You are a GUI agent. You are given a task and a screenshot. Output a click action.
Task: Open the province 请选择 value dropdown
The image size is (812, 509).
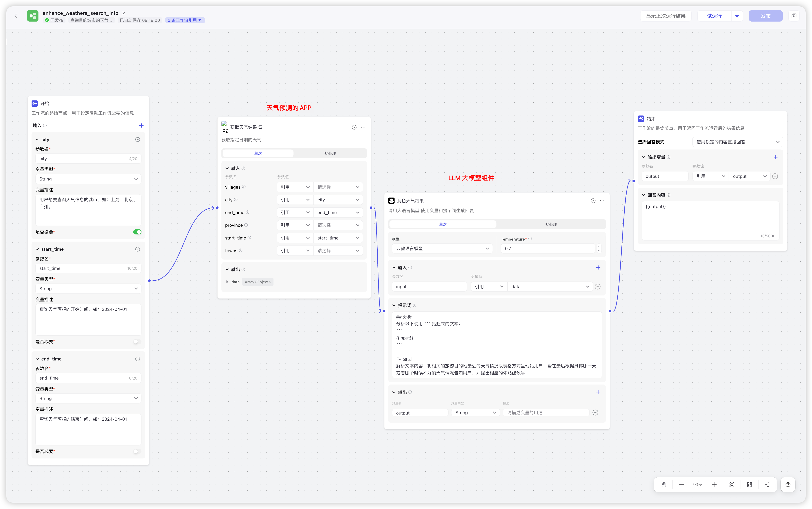338,225
